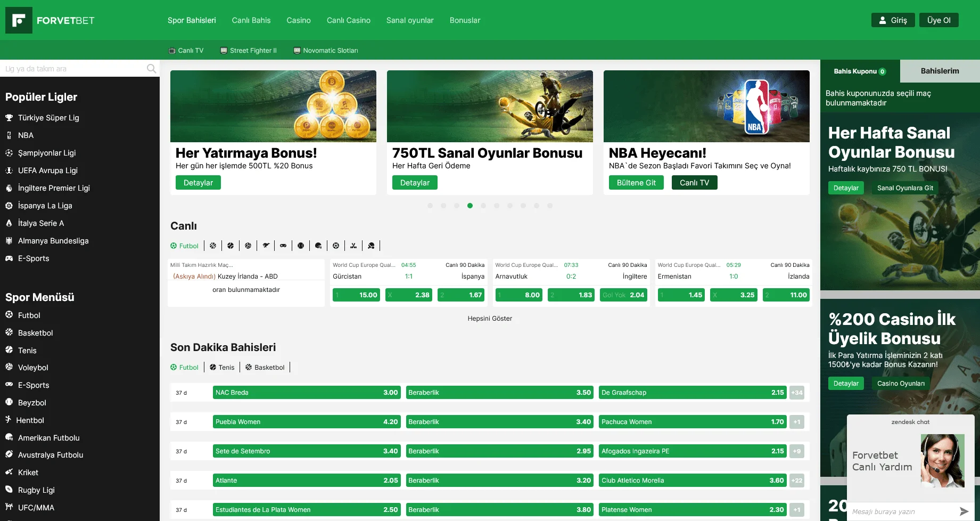Open UFC/MMA in Spor Menüsü
This screenshot has height=521, width=980.
pos(36,508)
